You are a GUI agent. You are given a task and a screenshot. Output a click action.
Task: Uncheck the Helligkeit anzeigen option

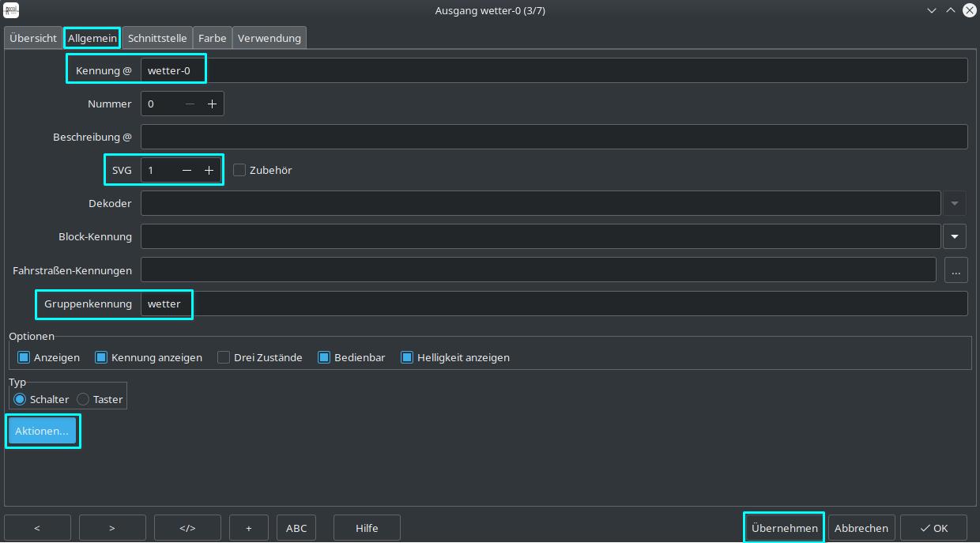(407, 357)
